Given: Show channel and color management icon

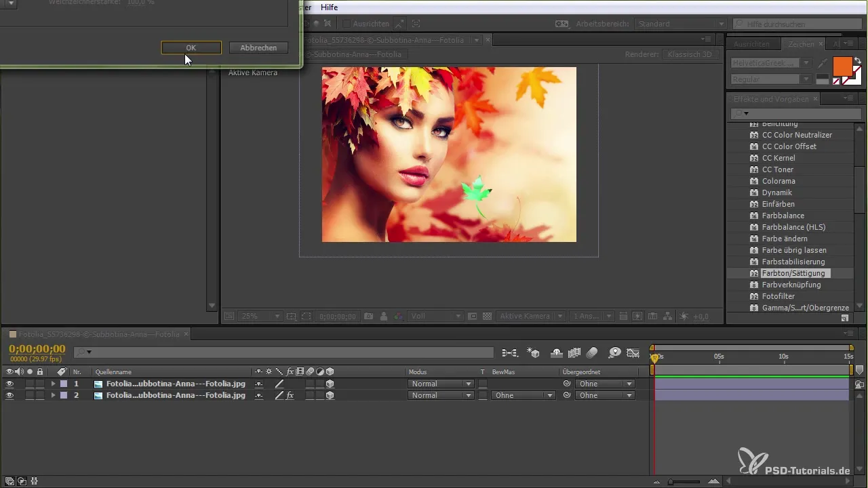Looking at the screenshot, I should click(398, 317).
